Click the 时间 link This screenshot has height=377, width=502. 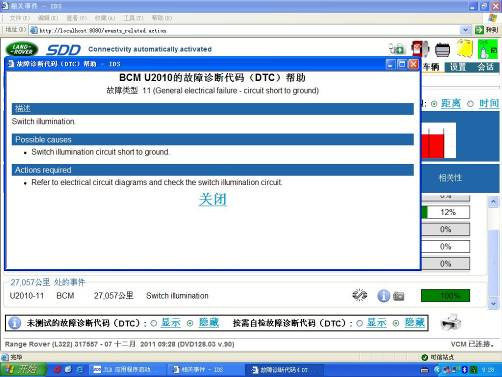coord(489,104)
